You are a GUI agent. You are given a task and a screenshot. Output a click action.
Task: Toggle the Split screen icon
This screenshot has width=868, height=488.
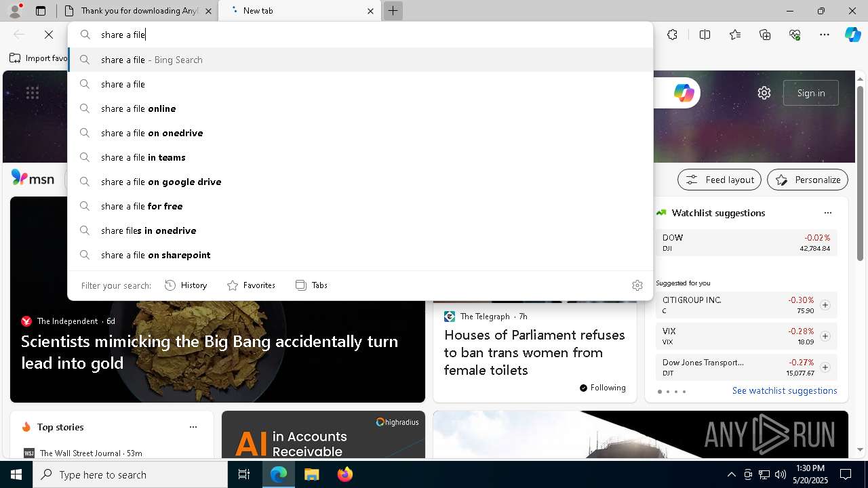click(x=705, y=35)
